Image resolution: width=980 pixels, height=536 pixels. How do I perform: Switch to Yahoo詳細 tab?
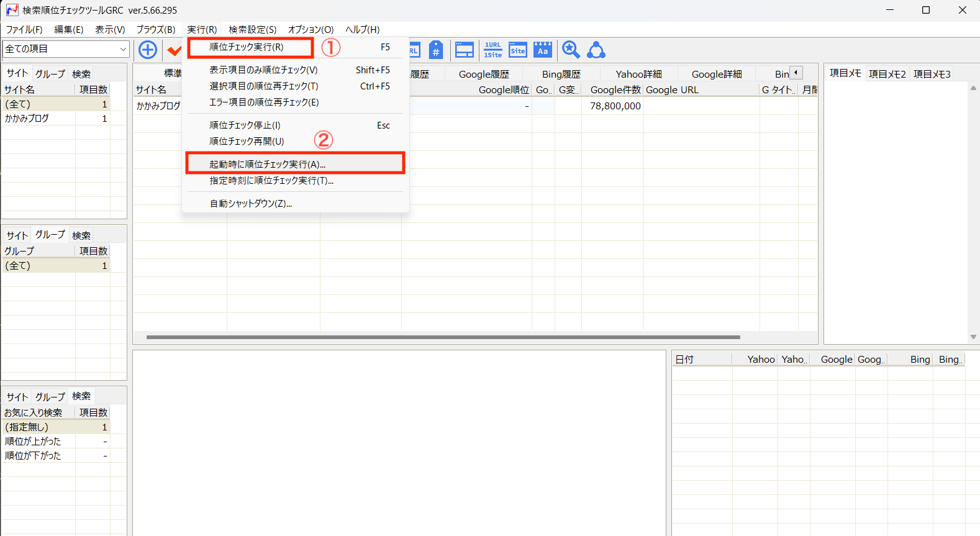pyautogui.click(x=638, y=74)
